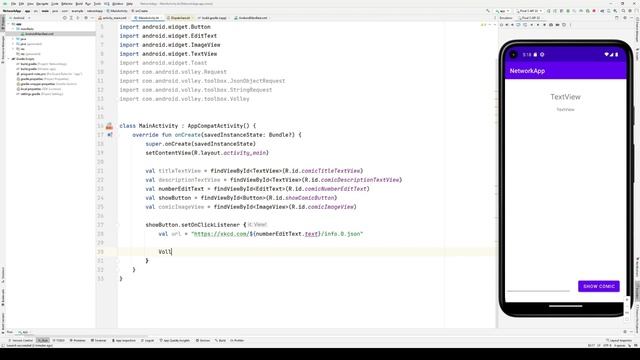This screenshot has height=360, width=640.
Task: Click the Search Everywhere magnifier icon
Action: click(623, 11)
